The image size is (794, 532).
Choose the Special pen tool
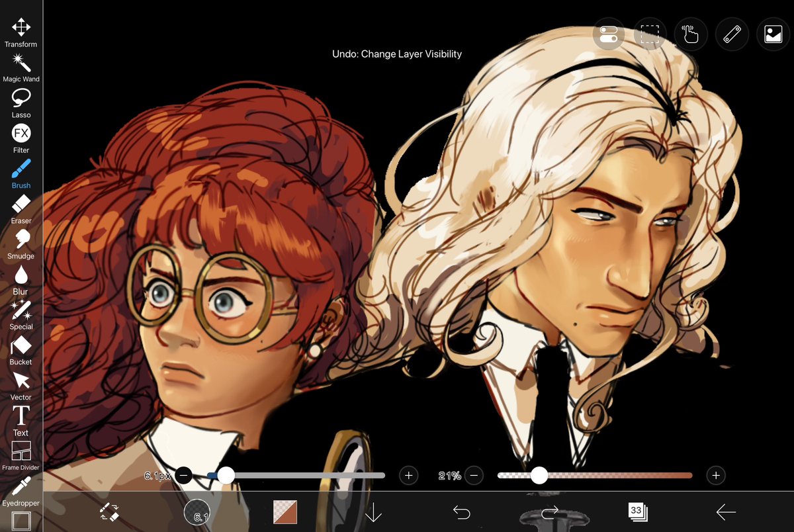coord(21,316)
